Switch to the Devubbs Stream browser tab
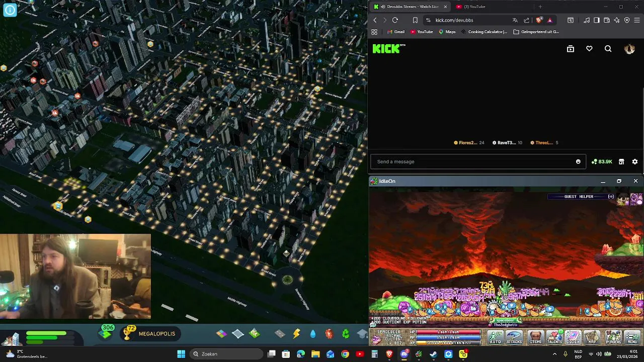 [410, 7]
